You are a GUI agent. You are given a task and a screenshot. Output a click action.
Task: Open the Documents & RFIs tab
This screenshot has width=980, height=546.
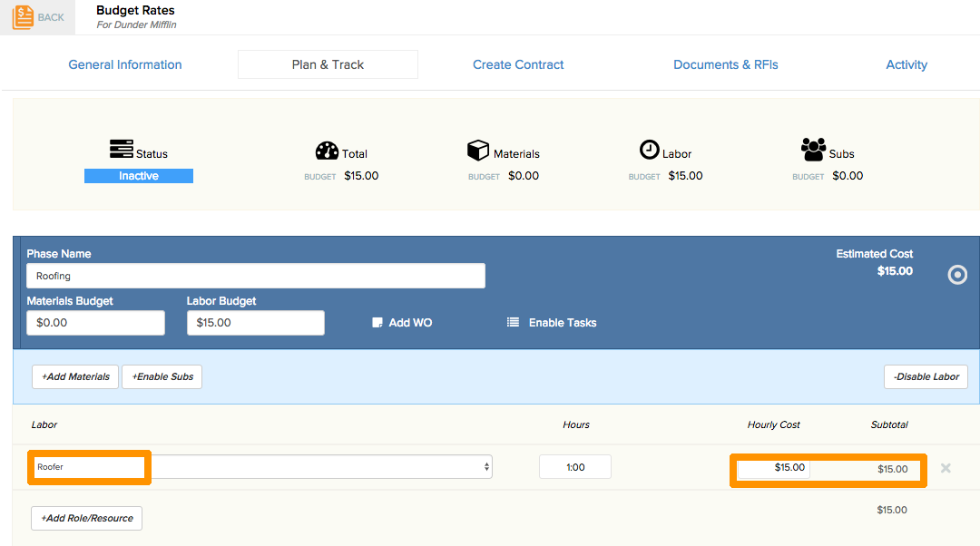tap(725, 64)
